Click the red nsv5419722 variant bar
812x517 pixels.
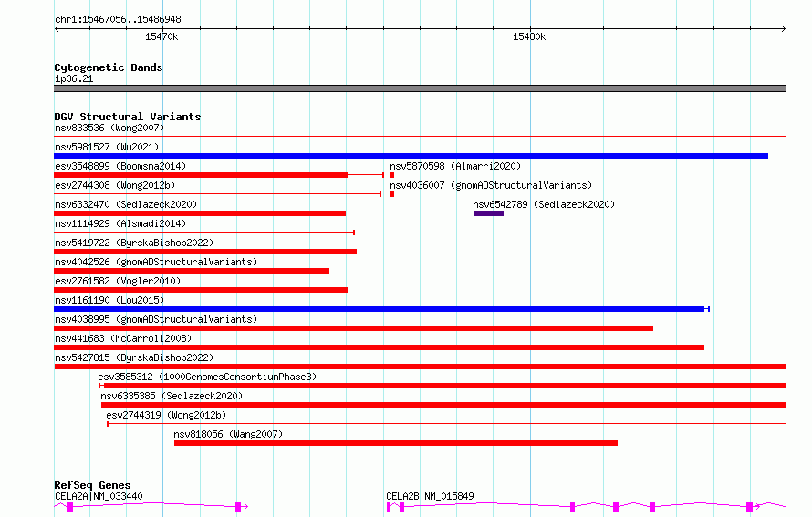tap(205, 252)
